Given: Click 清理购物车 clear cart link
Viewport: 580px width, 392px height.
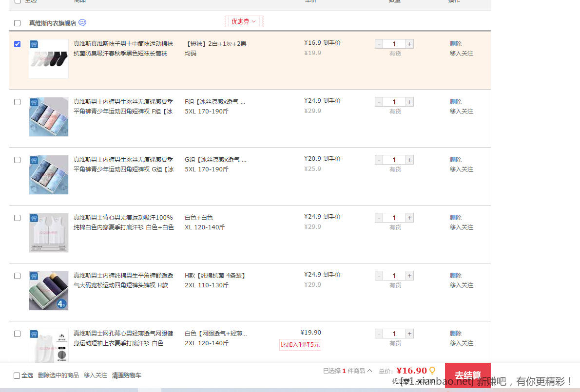Looking at the screenshot, I should [127, 375].
